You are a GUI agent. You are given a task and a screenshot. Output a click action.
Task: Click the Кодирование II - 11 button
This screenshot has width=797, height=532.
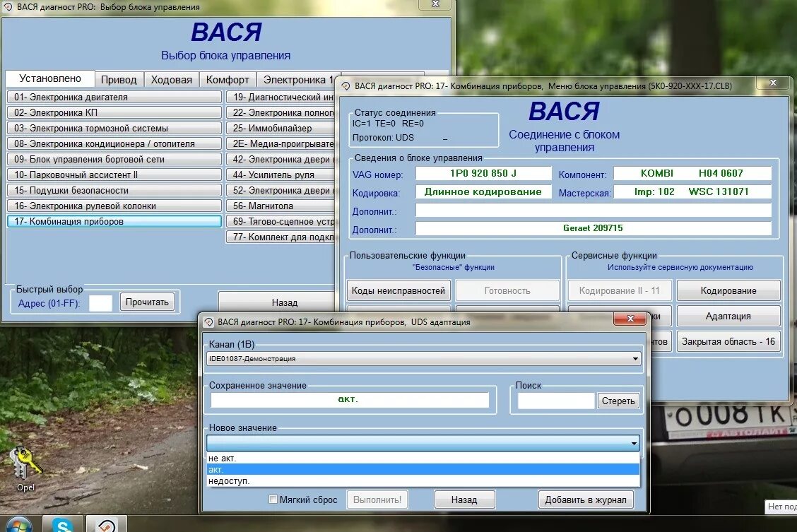tap(619, 290)
